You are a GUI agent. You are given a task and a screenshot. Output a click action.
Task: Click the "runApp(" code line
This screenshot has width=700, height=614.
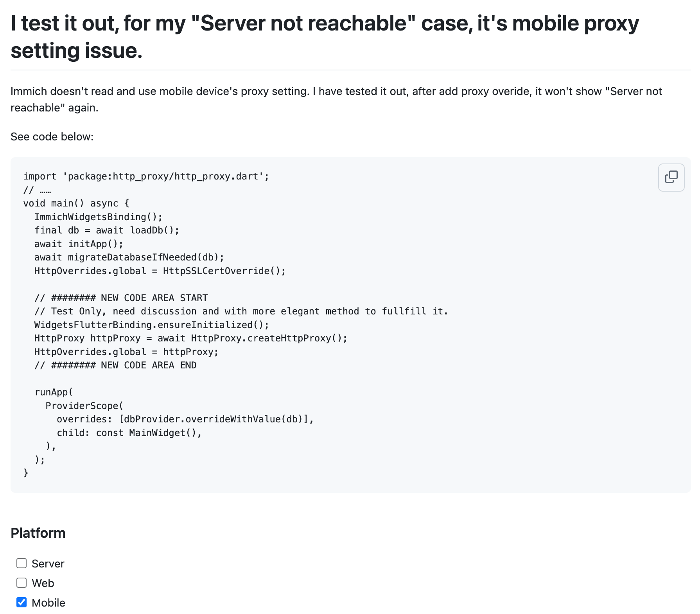54,392
